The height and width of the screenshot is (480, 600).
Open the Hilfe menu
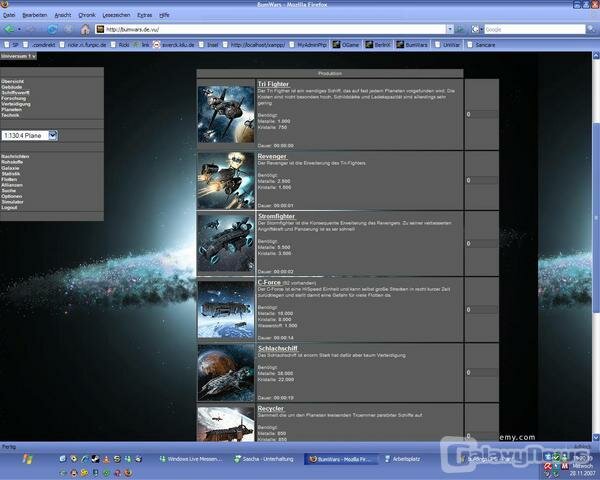click(x=164, y=15)
